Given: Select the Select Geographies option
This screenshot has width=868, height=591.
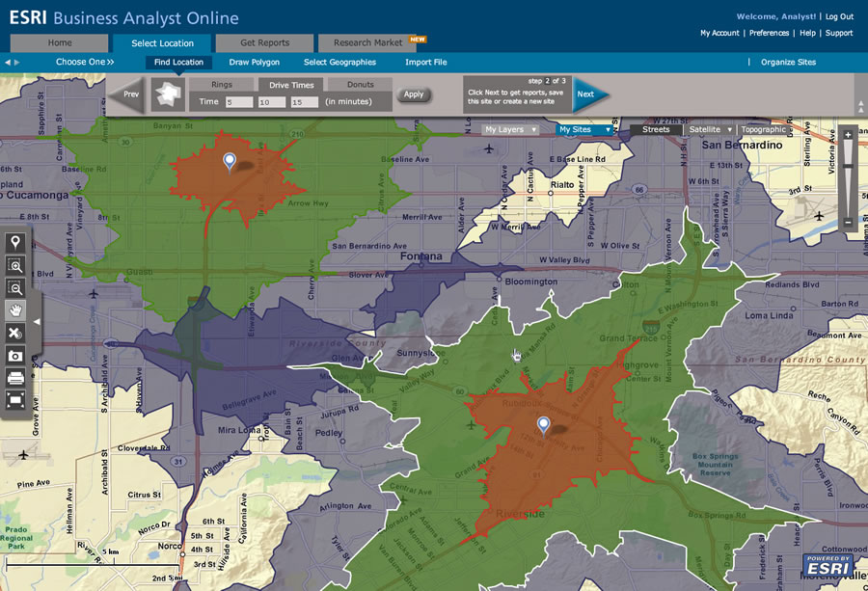Looking at the screenshot, I should 339,62.
